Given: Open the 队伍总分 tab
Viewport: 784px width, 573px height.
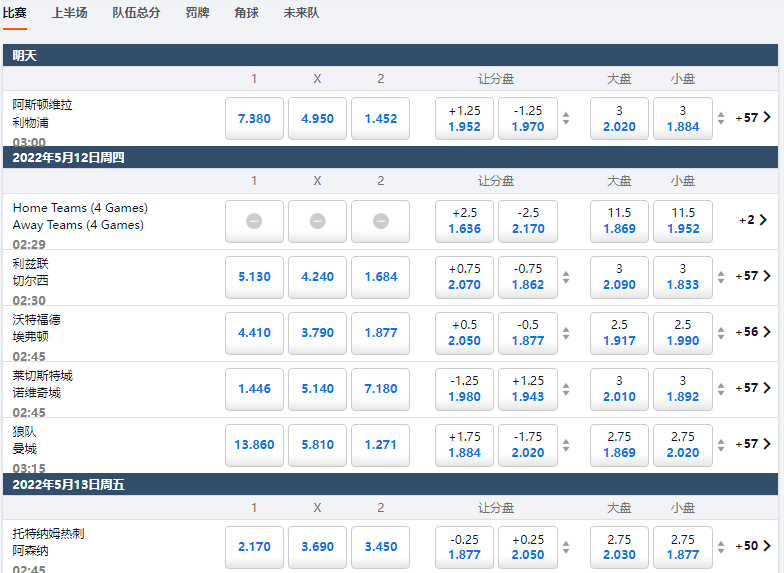Looking at the screenshot, I should pos(136,13).
